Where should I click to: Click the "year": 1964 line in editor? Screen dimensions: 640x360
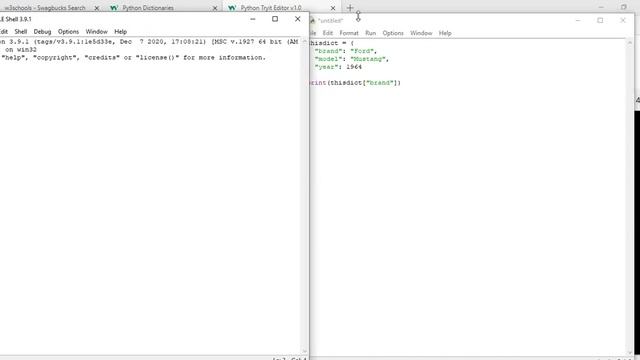coord(338,67)
